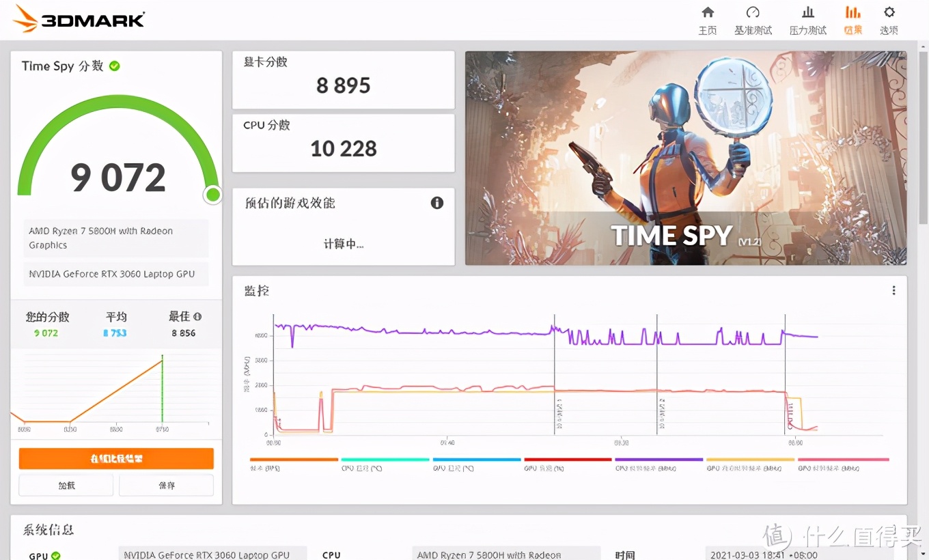Open the three-dot menu on the 监控 panel
This screenshot has width=929, height=560.
893,290
